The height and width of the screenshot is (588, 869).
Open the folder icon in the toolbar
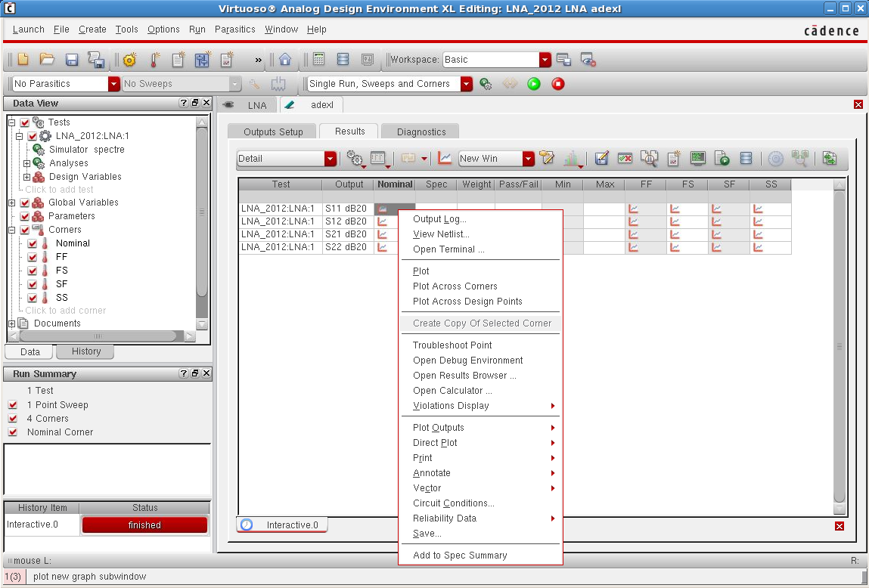(x=47, y=60)
